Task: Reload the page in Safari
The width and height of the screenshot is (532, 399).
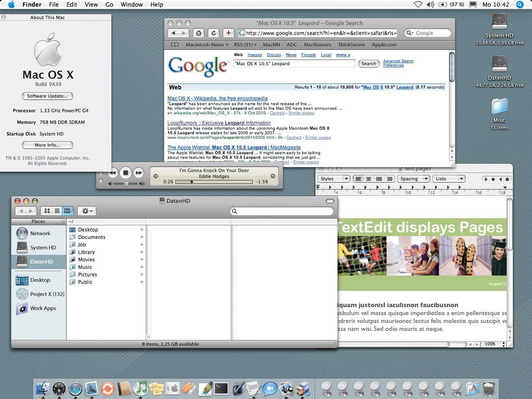Action: click(214, 33)
